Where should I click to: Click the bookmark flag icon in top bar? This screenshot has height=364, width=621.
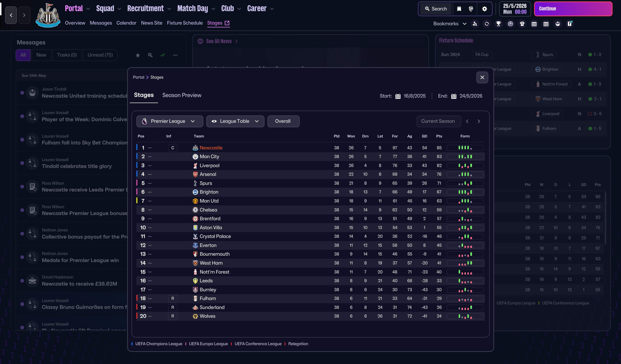coord(459,9)
